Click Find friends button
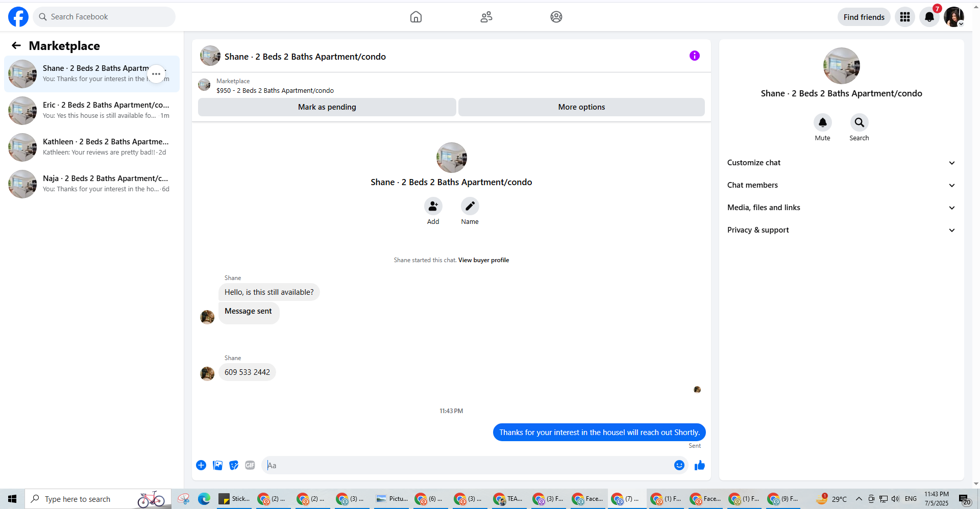Viewport: 980px width, 509px height. point(864,17)
